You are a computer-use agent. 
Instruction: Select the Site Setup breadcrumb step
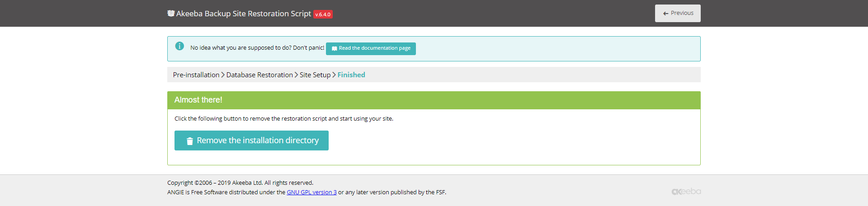point(315,75)
